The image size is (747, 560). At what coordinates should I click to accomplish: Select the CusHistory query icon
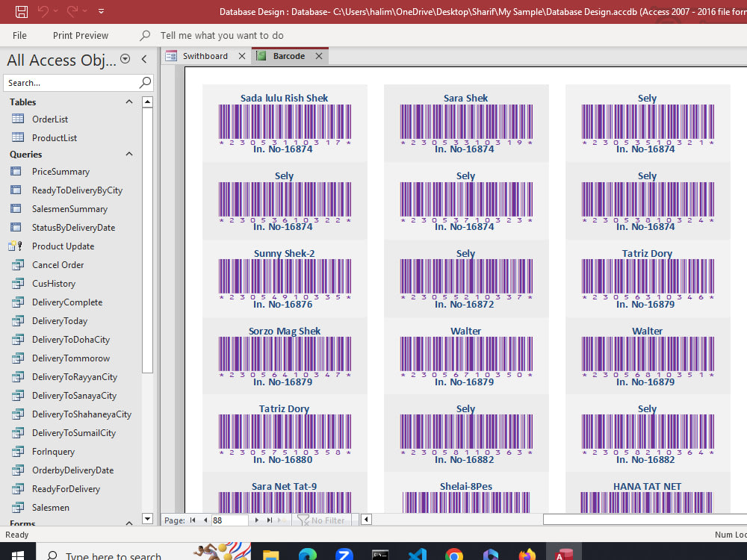(18, 283)
